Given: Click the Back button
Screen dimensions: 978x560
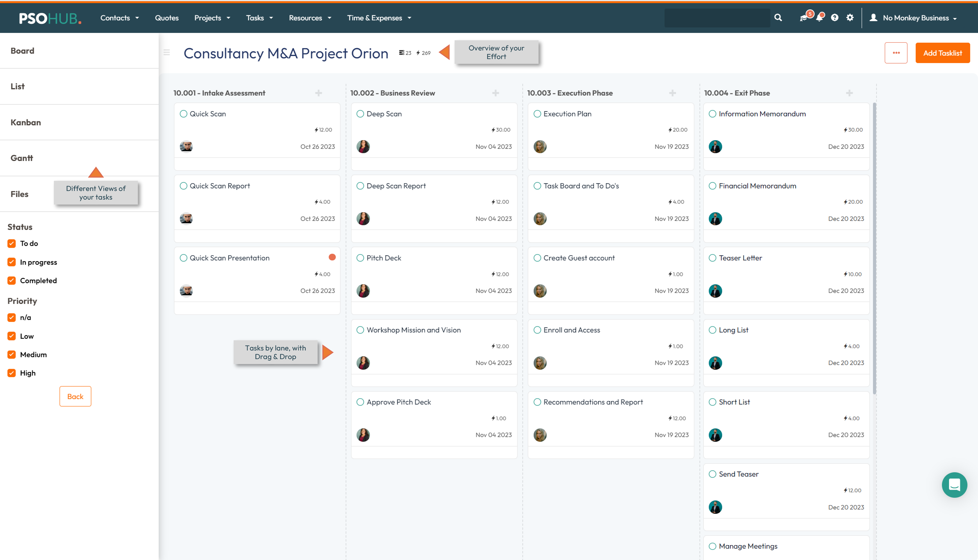Looking at the screenshot, I should point(75,396).
